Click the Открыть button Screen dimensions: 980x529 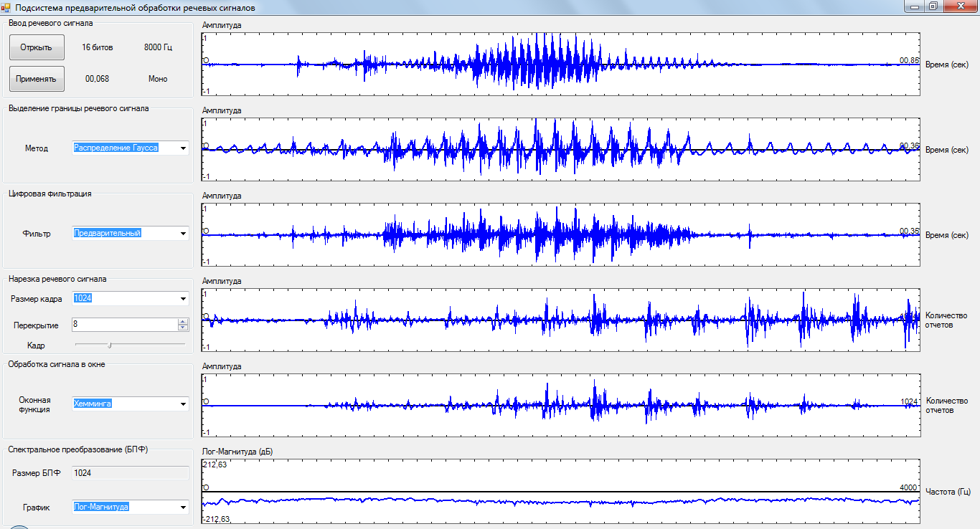(37, 47)
